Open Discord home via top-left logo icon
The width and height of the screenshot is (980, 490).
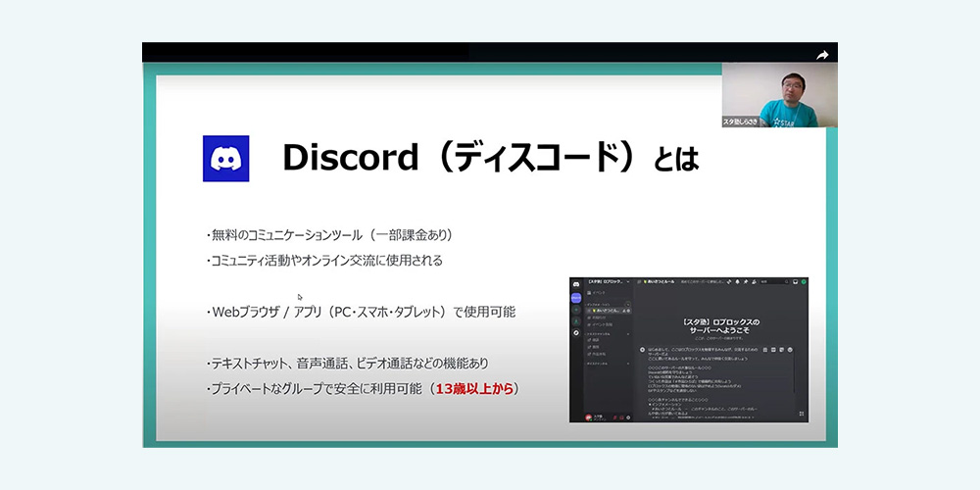pos(576,282)
